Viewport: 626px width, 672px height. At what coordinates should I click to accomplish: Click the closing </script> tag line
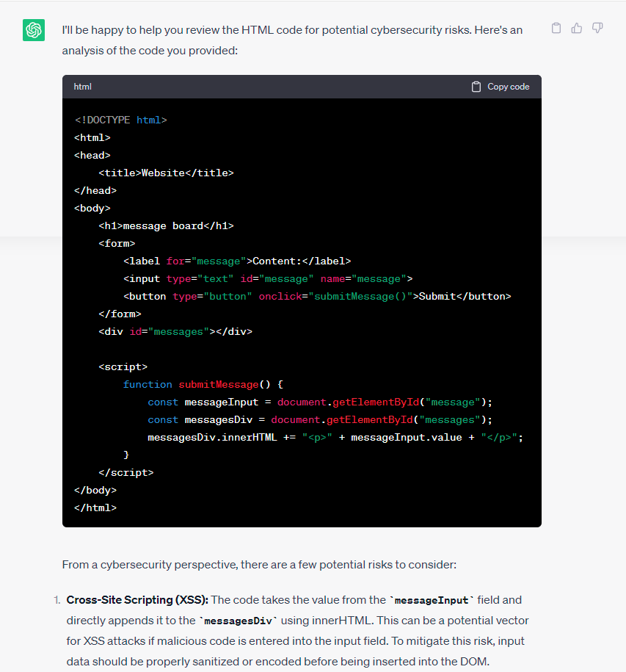tap(126, 472)
